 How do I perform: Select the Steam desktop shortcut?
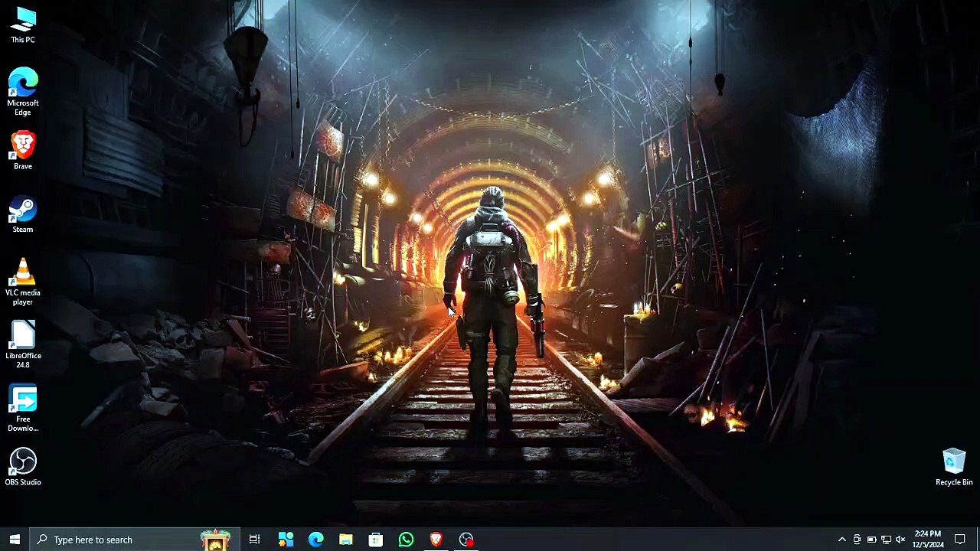(x=23, y=215)
